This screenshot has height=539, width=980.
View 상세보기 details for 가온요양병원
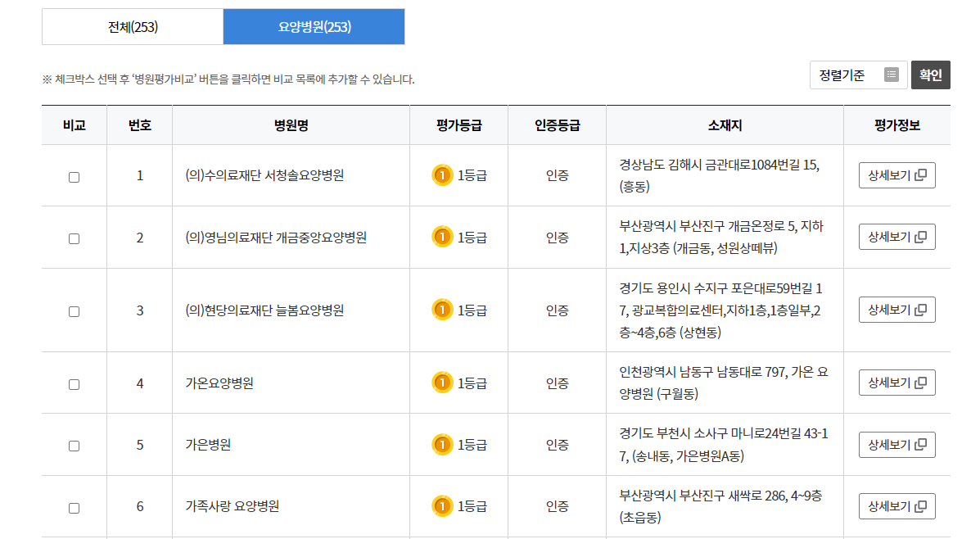click(896, 383)
